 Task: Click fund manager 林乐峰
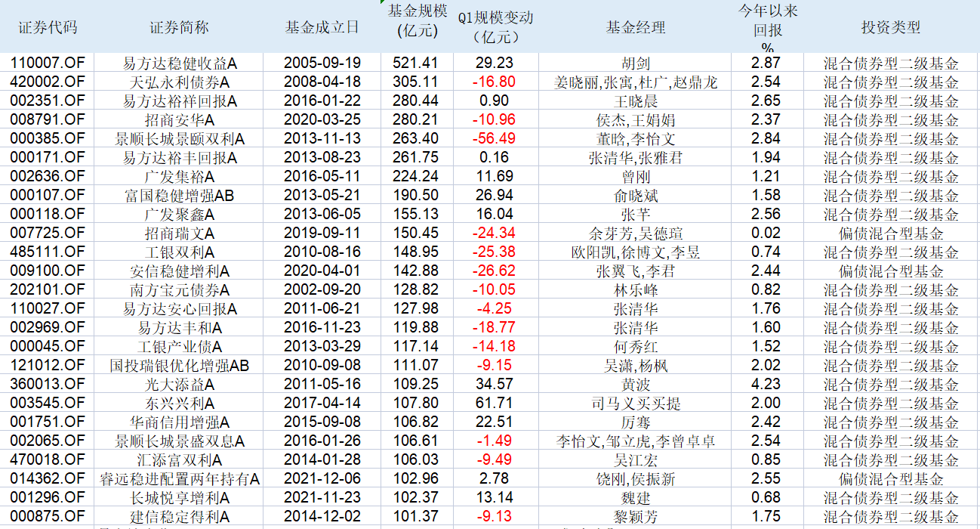[636, 290]
